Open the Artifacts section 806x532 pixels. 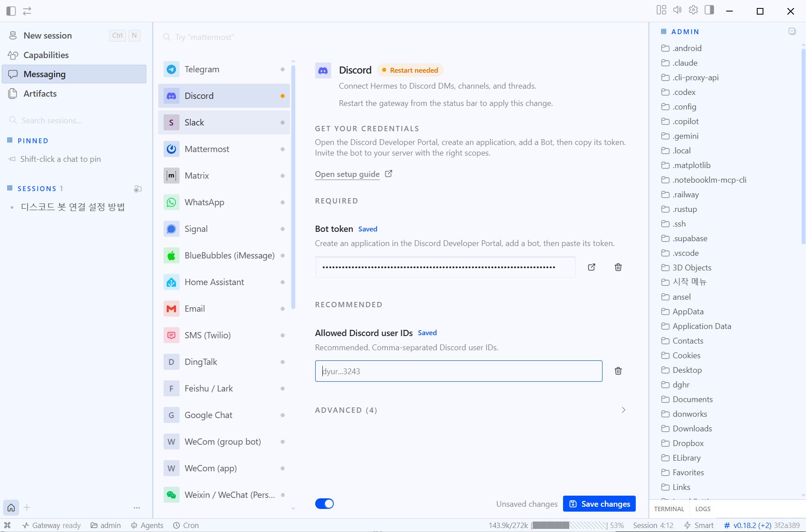[x=74, y=94]
